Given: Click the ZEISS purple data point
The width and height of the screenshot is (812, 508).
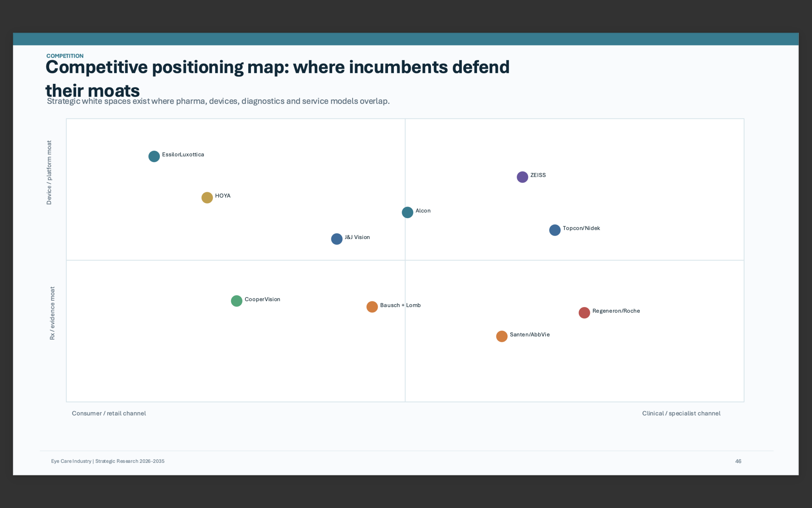Looking at the screenshot, I should click(522, 177).
